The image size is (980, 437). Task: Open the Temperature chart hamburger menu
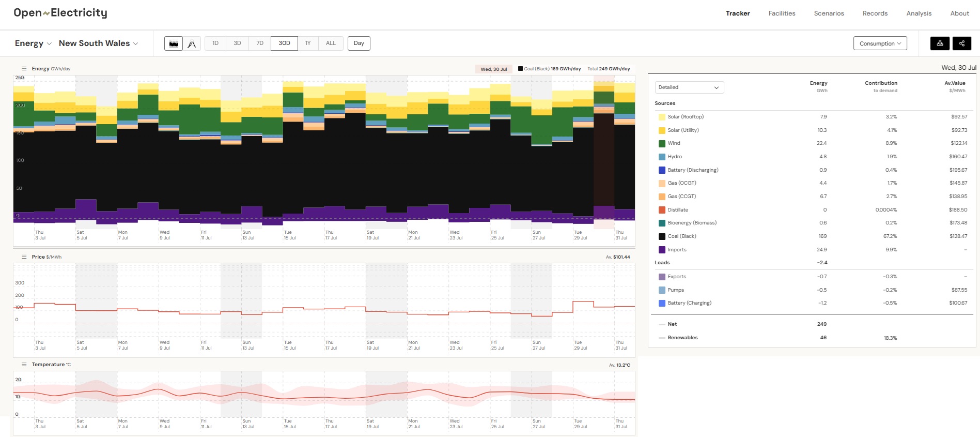24,365
